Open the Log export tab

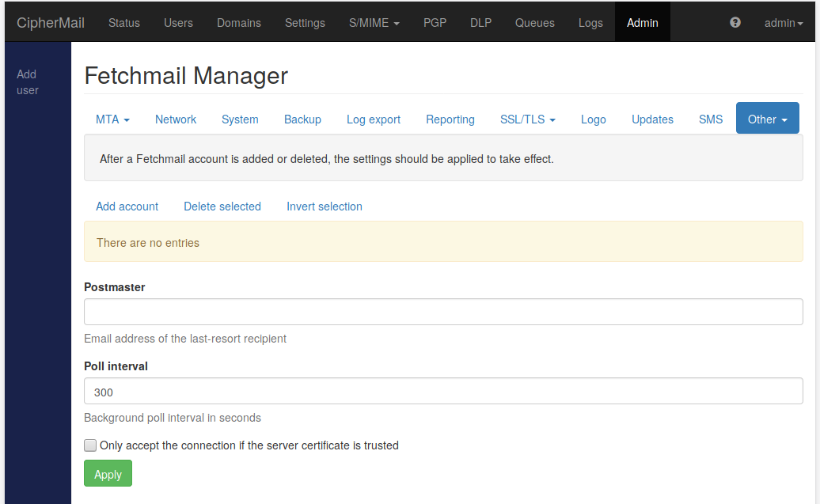(x=374, y=119)
